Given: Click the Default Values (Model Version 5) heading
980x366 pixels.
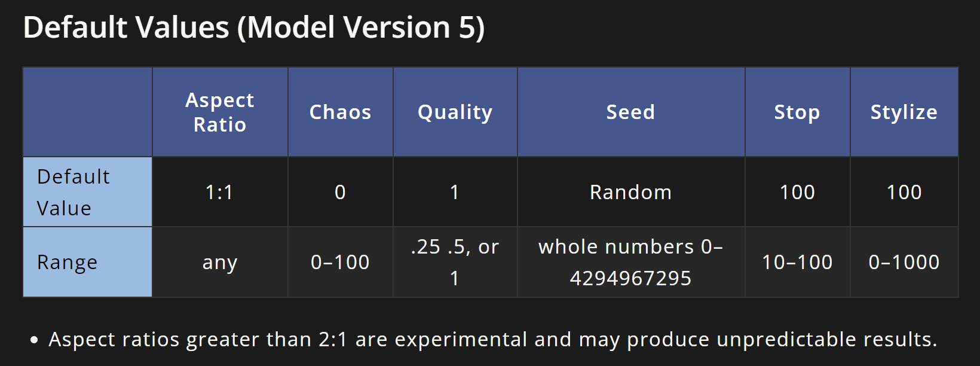Looking at the screenshot, I should pos(254,28).
